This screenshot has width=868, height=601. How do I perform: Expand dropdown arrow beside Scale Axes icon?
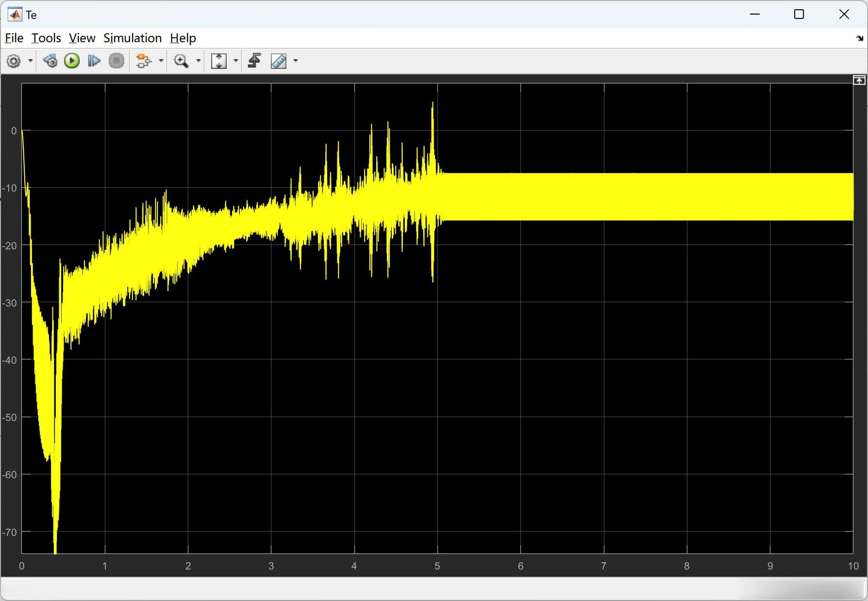(236, 61)
